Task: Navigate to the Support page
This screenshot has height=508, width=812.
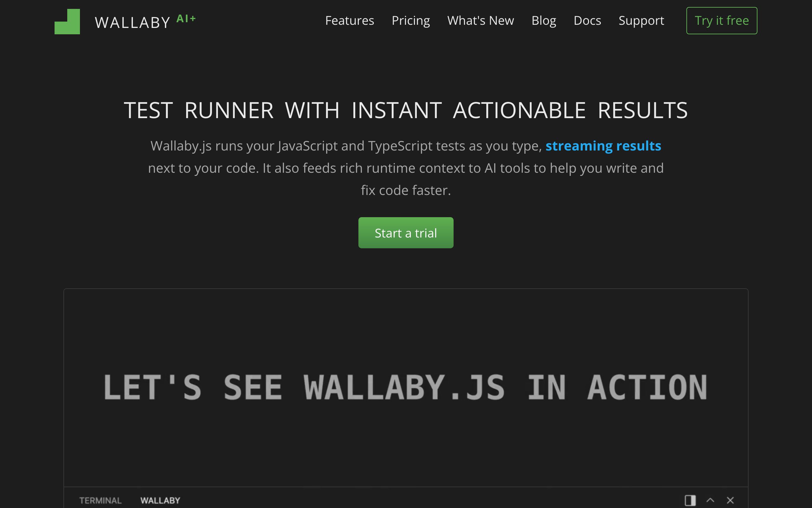Action: [641, 21]
